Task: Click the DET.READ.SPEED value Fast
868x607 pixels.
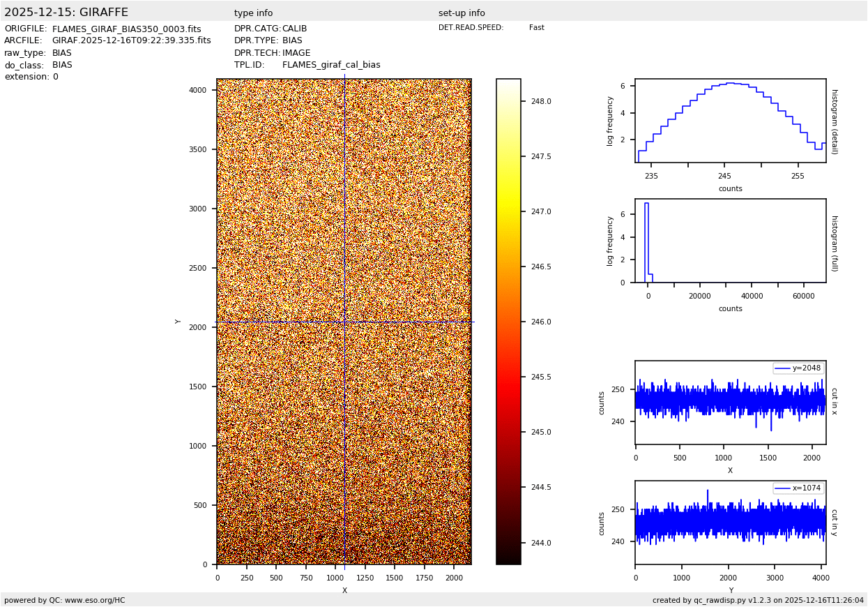Action: [536, 28]
